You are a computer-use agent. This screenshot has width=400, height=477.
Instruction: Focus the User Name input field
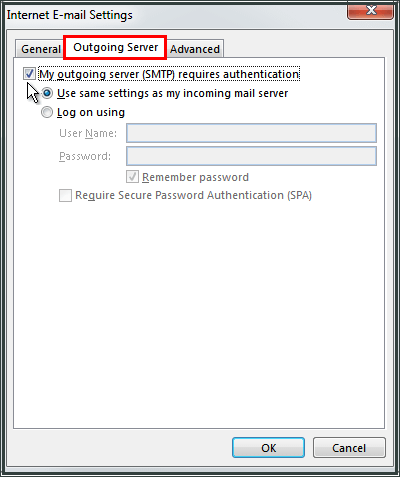point(251,133)
